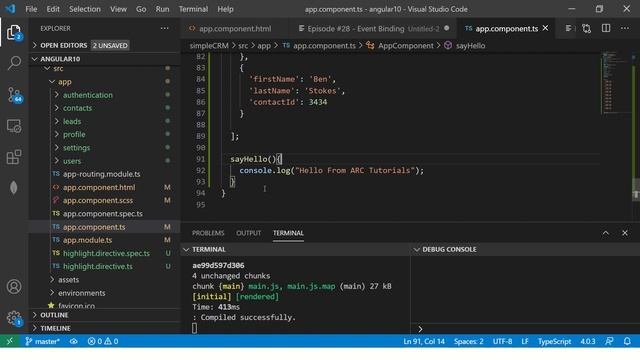Click the errors and warnings count in status bar
The image size is (640, 360).
coord(103,341)
